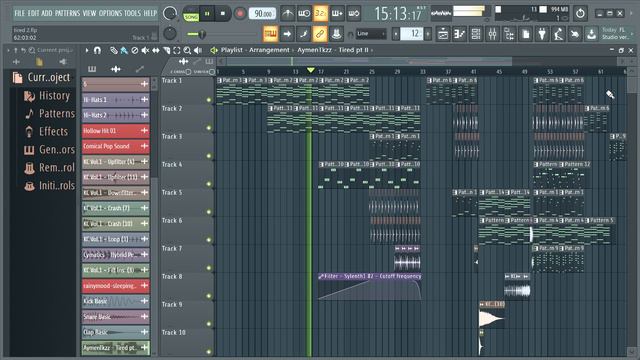640x360 pixels.
Task: Choose the Select tool in Playlist
Action: [x=177, y=51]
